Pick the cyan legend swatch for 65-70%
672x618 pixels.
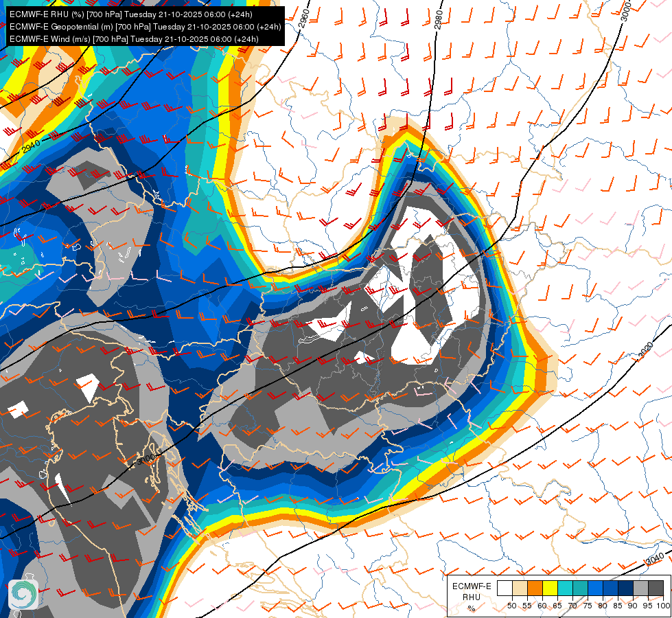[x=565, y=588]
